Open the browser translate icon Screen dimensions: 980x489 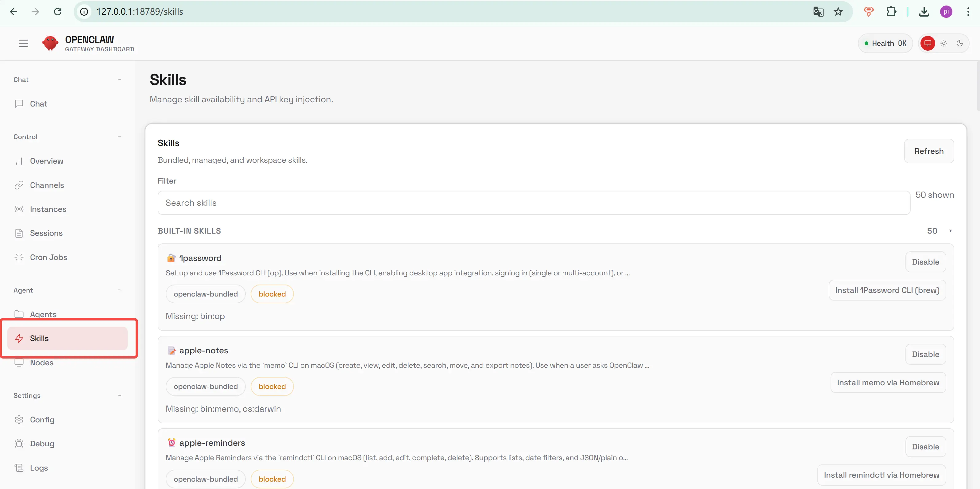[x=818, y=12]
